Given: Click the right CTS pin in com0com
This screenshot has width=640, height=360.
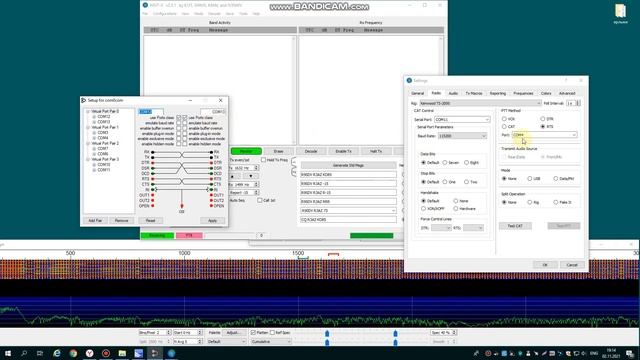Looking at the screenshot, I should click(211, 184).
